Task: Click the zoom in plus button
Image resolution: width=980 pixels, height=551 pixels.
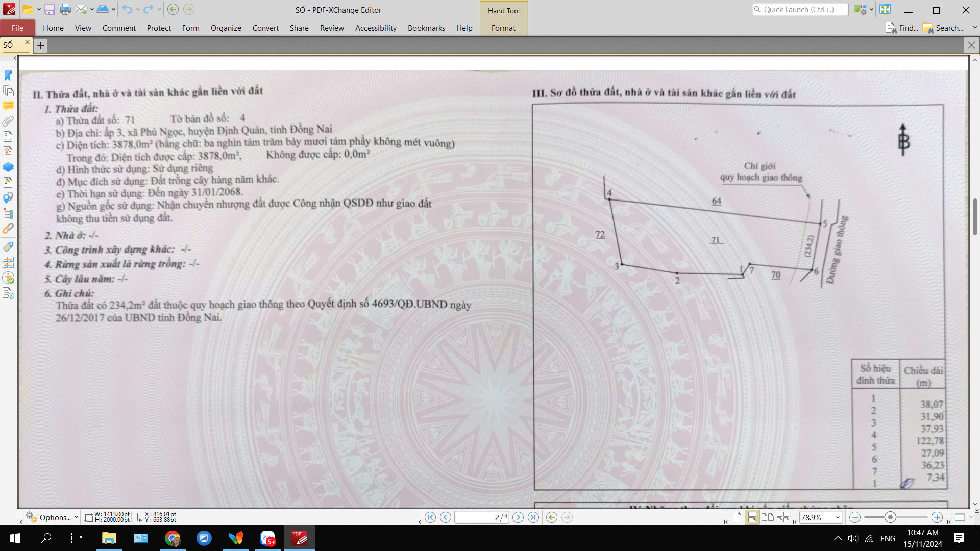Action: click(937, 517)
